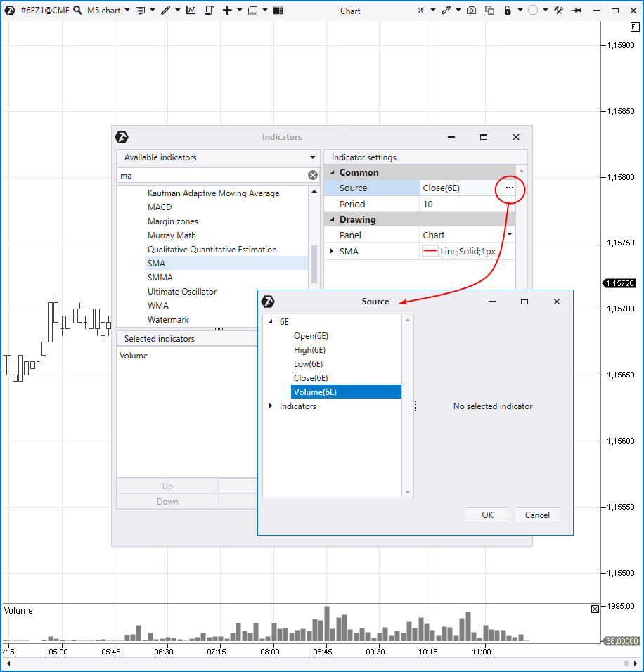The image size is (644, 672).
Task: Open the Panel dropdown set to Chart
Action: point(509,235)
